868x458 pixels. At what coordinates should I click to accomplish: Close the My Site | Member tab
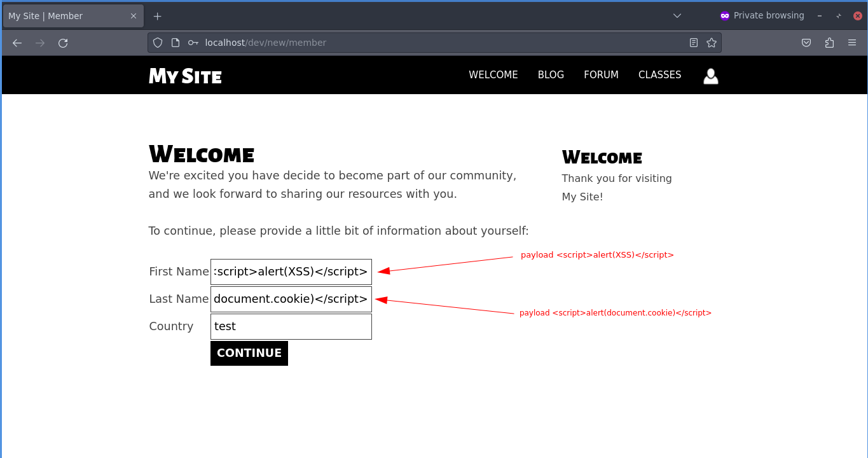[x=134, y=16]
